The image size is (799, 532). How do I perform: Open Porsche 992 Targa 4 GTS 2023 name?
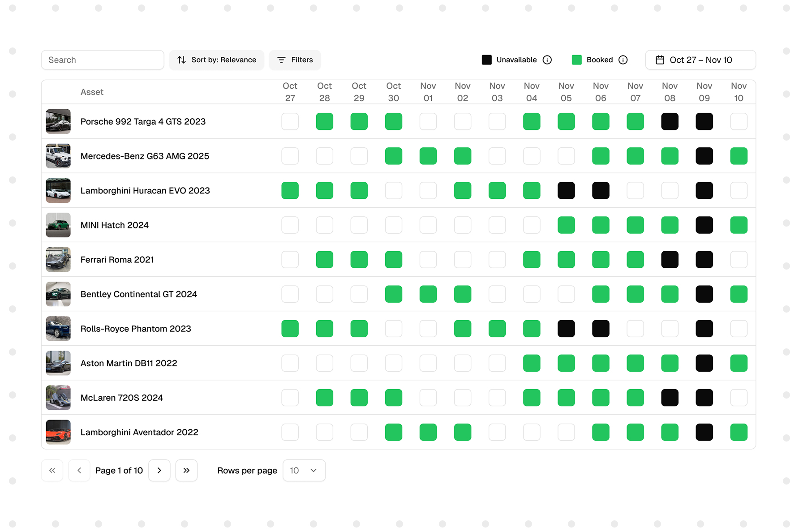[143, 121]
